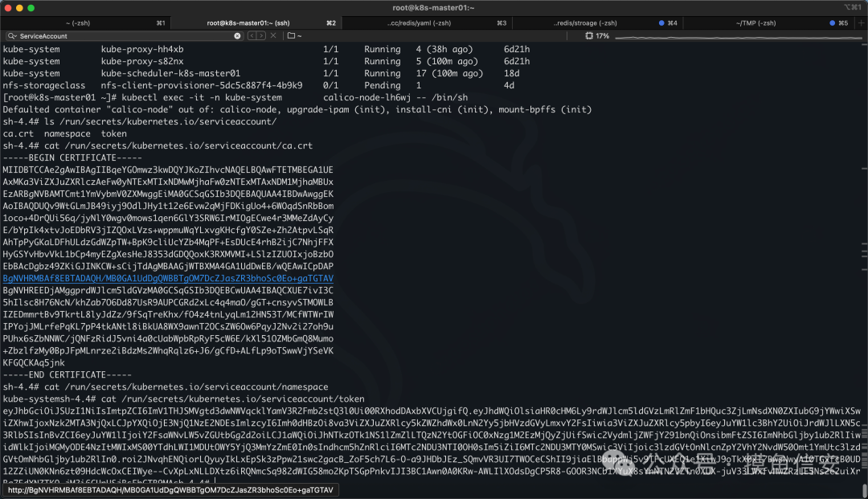Click the terminal vertical scrollbar
This screenshot has height=499, width=868.
click(x=864, y=265)
